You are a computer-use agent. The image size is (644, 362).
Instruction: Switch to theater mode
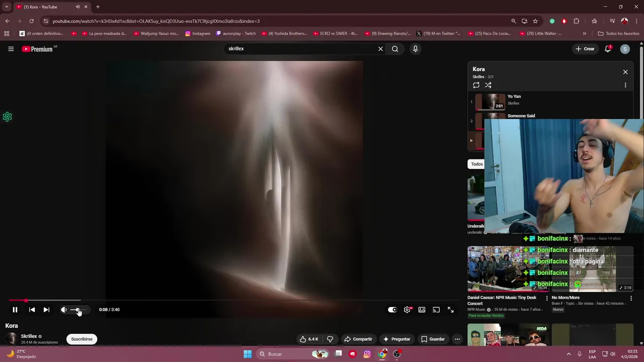click(422, 310)
